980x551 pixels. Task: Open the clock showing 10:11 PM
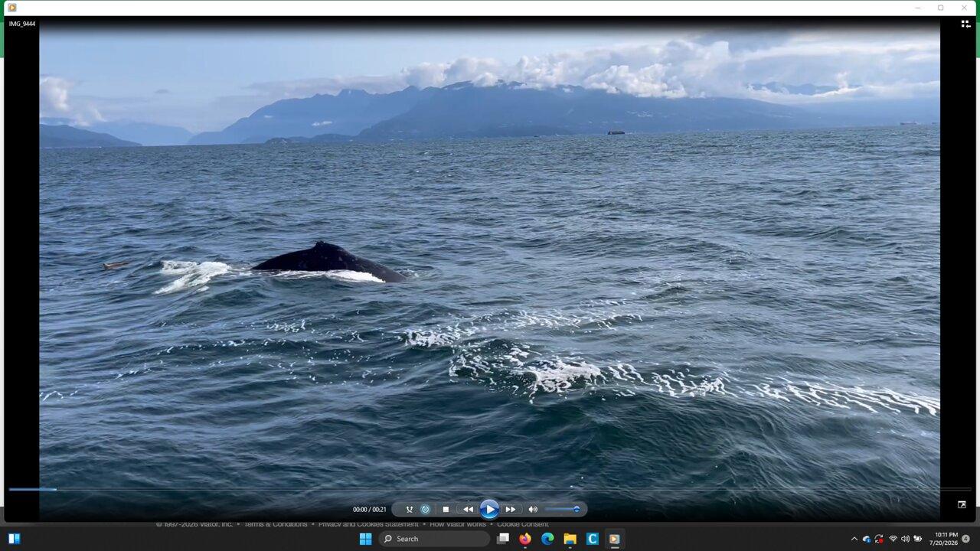tap(946, 539)
